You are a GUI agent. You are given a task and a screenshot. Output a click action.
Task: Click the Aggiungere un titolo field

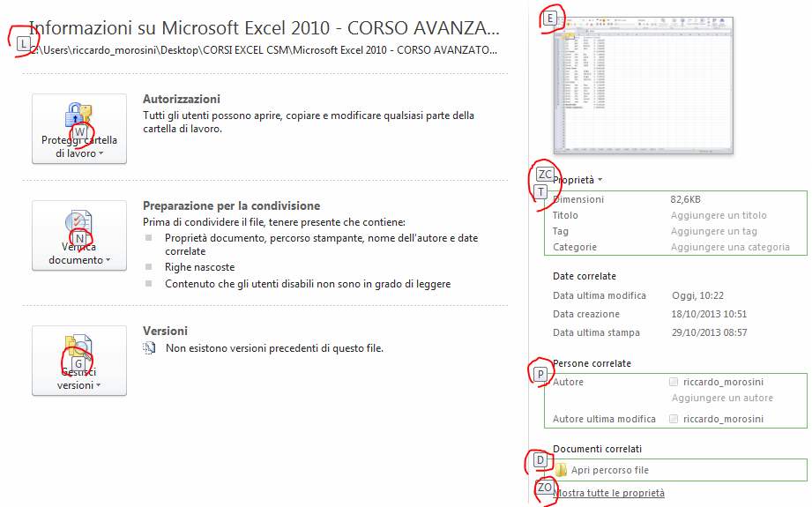[x=719, y=215]
